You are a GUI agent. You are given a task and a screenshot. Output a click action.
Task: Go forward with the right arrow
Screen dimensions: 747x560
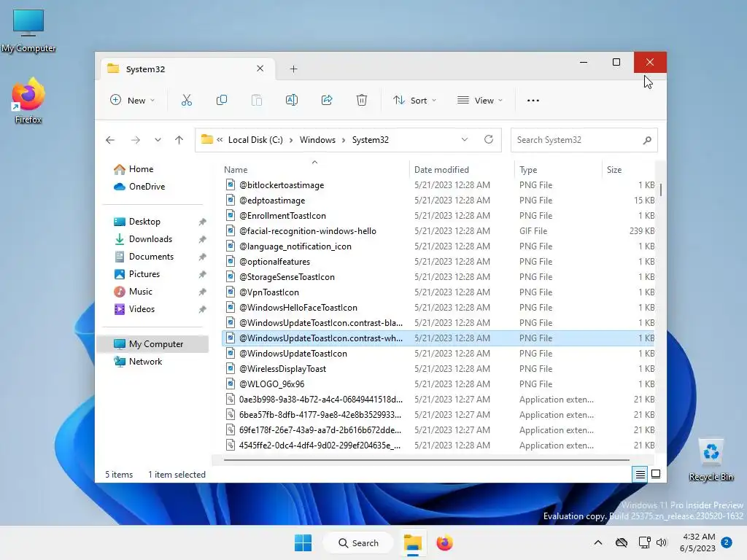click(x=136, y=140)
